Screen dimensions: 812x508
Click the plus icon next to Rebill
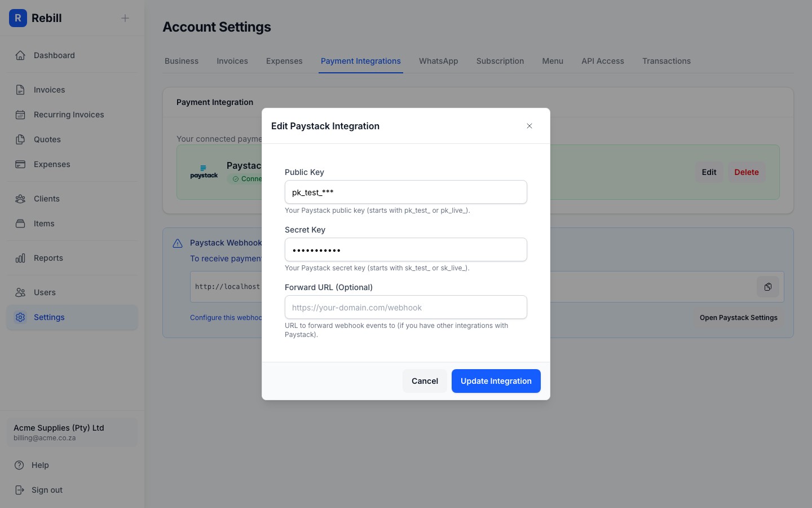[x=125, y=18]
